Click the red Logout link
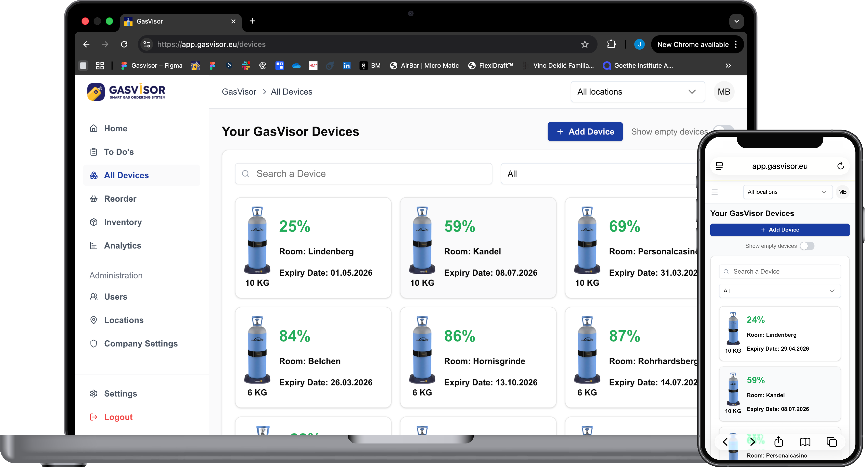Screen dimensions: 868x467 tap(118, 417)
